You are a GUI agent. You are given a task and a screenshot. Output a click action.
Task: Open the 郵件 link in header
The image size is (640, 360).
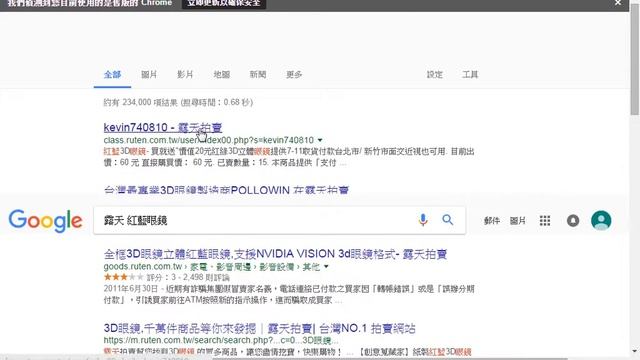tap(492, 221)
